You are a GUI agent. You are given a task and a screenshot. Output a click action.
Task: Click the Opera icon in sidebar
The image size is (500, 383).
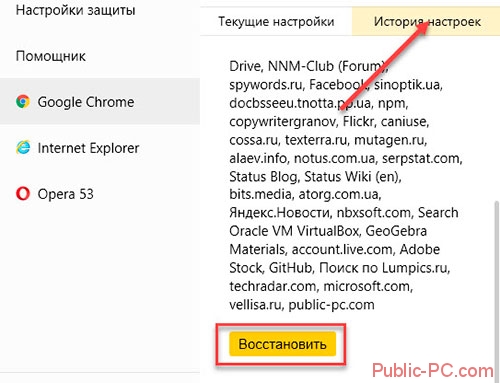click(x=23, y=194)
